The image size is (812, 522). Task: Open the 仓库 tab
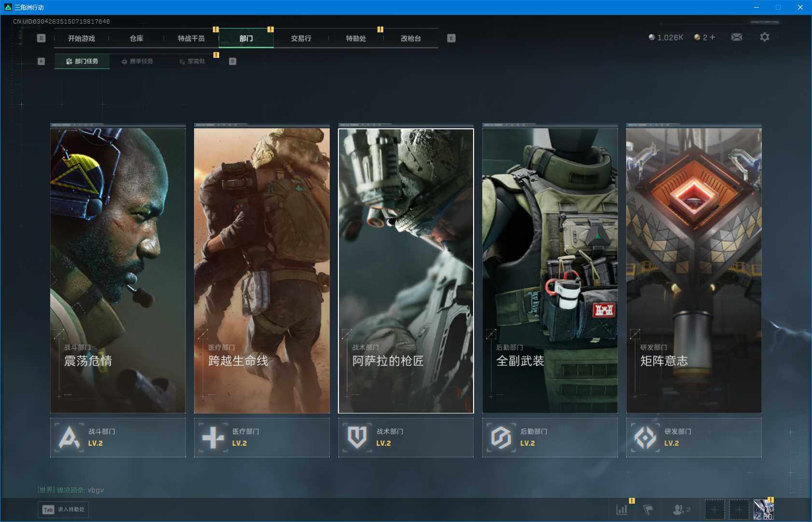coord(137,39)
